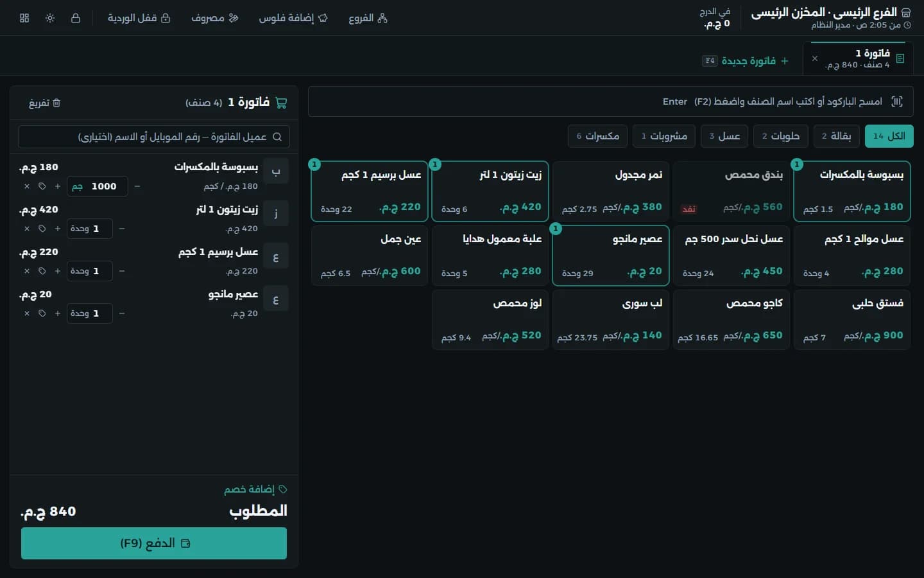The height and width of the screenshot is (578, 924).
Task: Open discount tag for عصير مانجو line
Action: [42, 313]
